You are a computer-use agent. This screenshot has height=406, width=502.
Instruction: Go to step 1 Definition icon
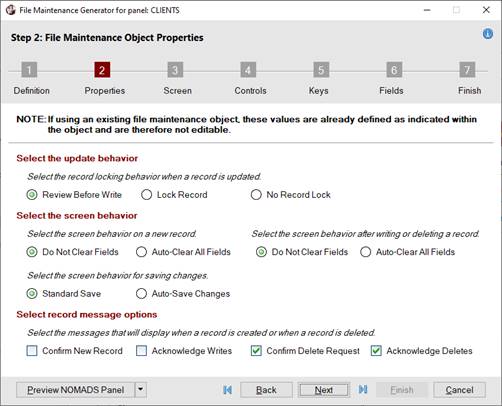(x=29, y=70)
